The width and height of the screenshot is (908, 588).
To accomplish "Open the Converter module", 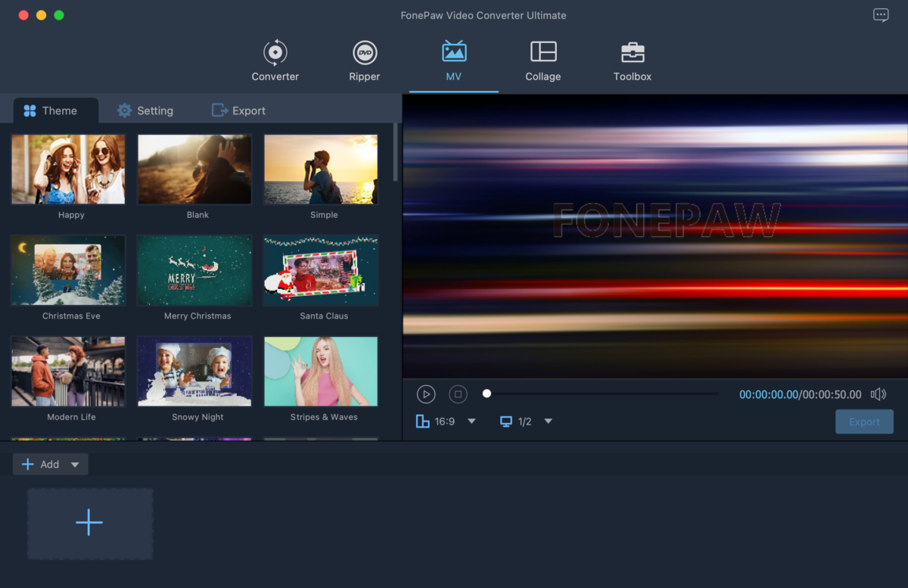I will [x=275, y=61].
